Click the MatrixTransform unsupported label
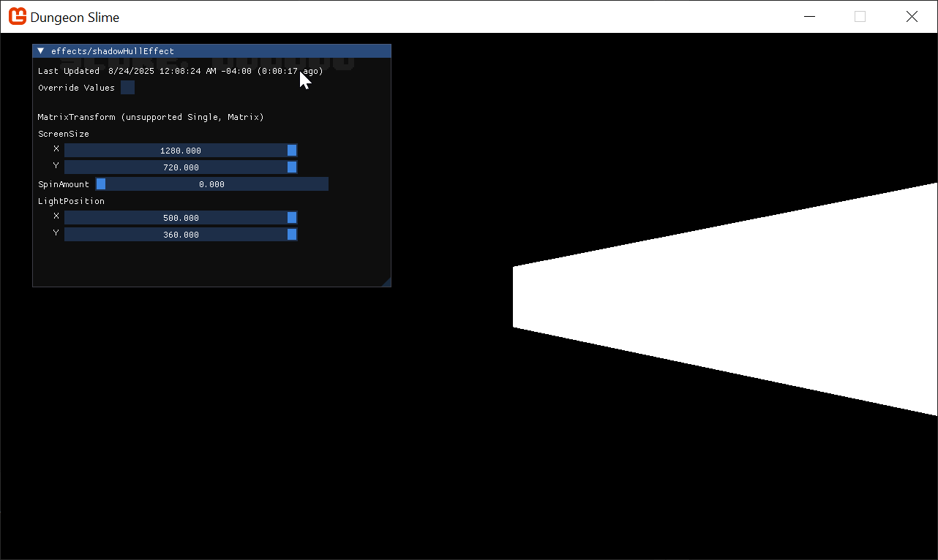This screenshot has width=938, height=560. point(151,117)
